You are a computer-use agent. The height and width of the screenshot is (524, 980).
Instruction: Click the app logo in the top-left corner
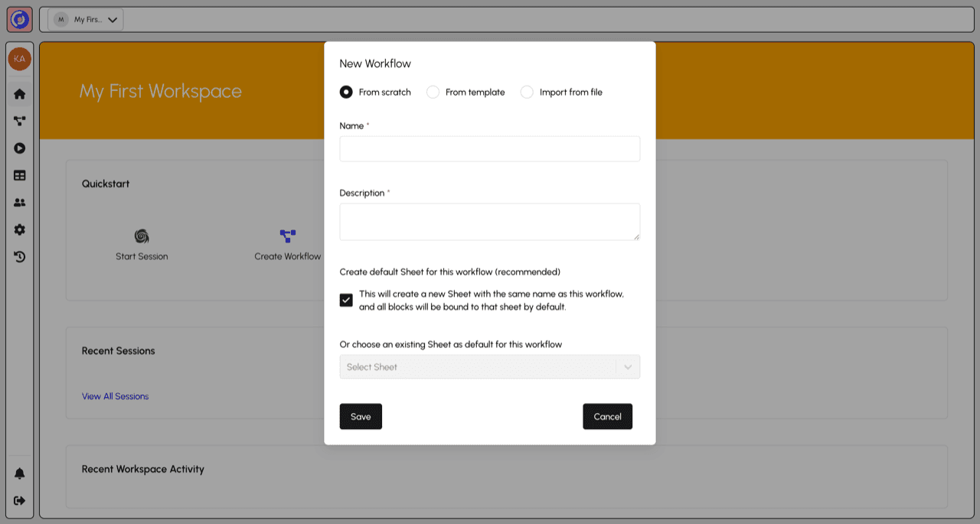(x=19, y=19)
